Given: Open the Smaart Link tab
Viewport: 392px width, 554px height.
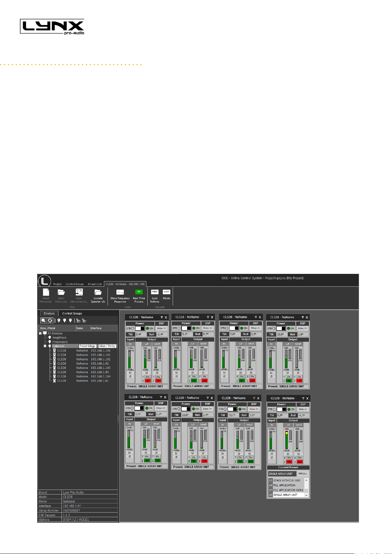Looking at the screenshot, I should [x=95, y=284].
